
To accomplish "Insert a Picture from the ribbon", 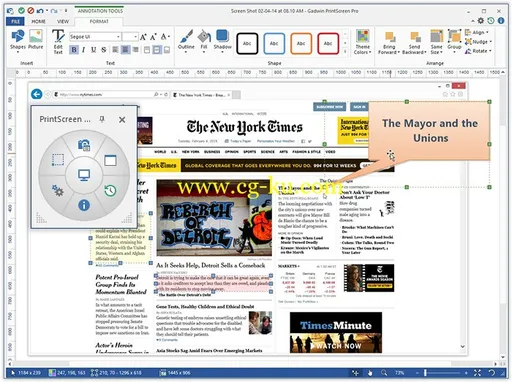I will pos(36,40).
